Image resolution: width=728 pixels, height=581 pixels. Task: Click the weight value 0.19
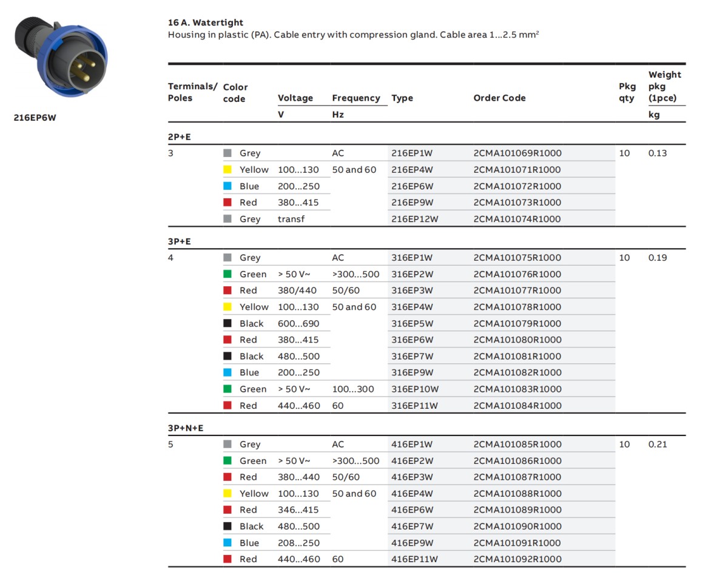(658, 258)
